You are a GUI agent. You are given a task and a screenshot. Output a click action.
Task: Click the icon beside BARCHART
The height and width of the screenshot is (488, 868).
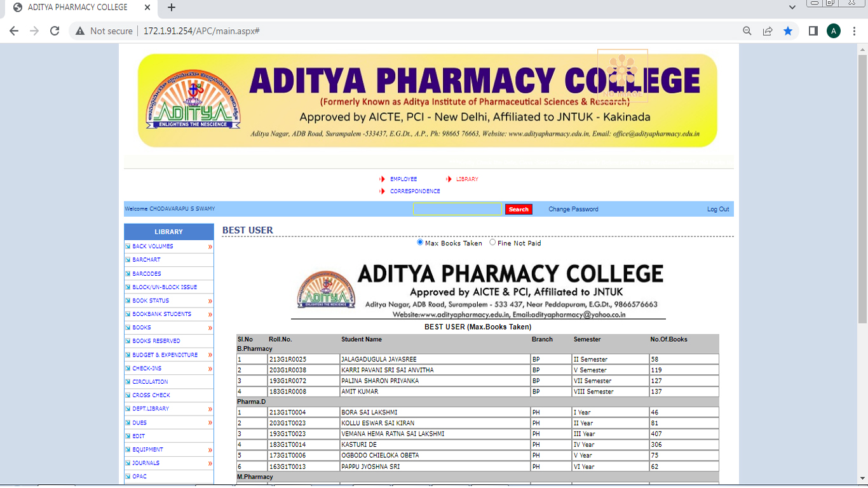point(128,260)
